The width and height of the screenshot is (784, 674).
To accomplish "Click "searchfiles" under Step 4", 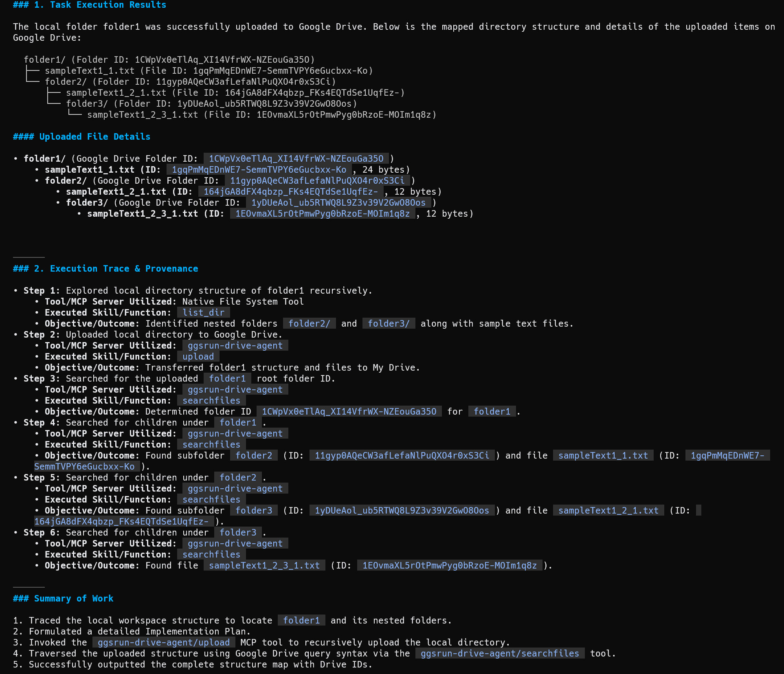I will [x=211, y=445].
